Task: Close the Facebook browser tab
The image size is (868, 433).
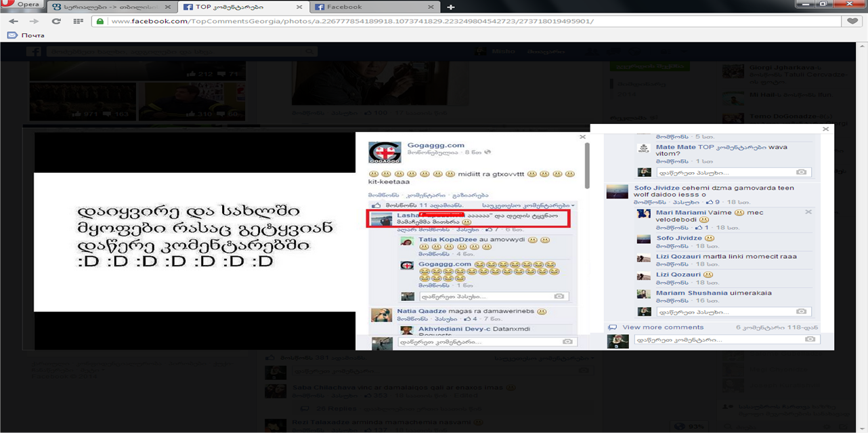Action: (x=430, y=7)
